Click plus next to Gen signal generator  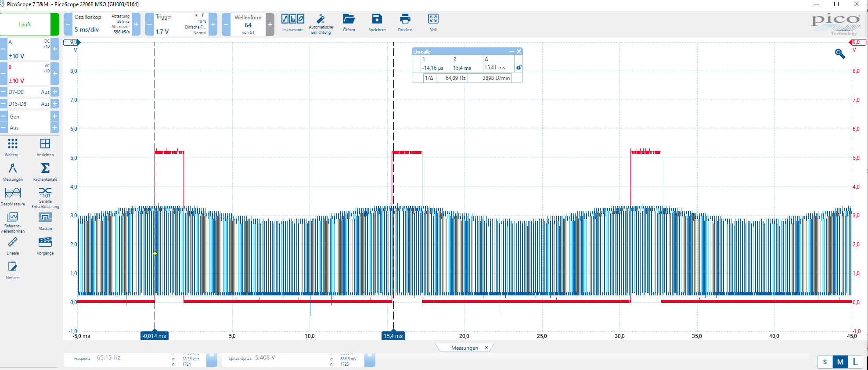coord(55,116)
